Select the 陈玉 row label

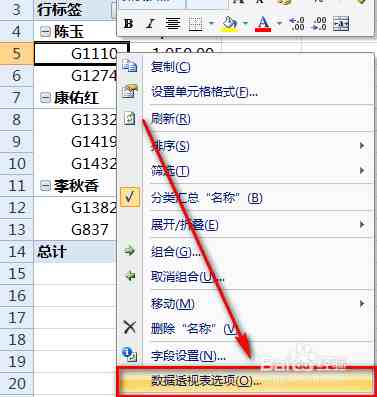coord(69,32)
